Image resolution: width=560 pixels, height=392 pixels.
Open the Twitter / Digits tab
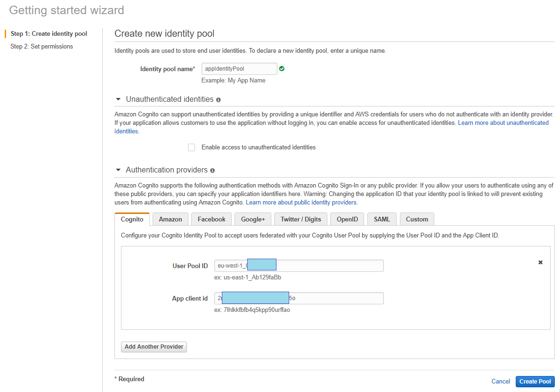[300, 219]
